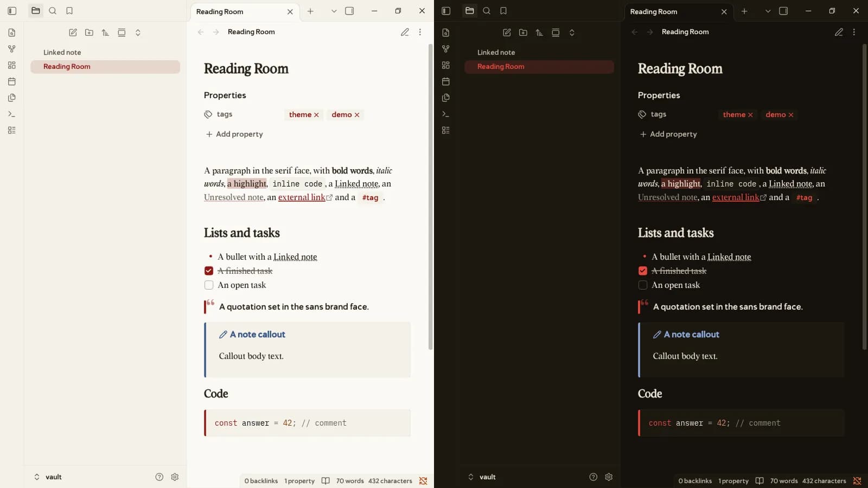Insert template from dark window ribbon

(446, 98)
